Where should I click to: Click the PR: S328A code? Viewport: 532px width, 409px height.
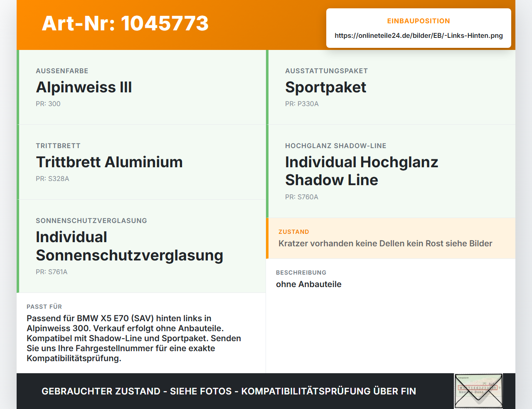[x=52, y=178]
